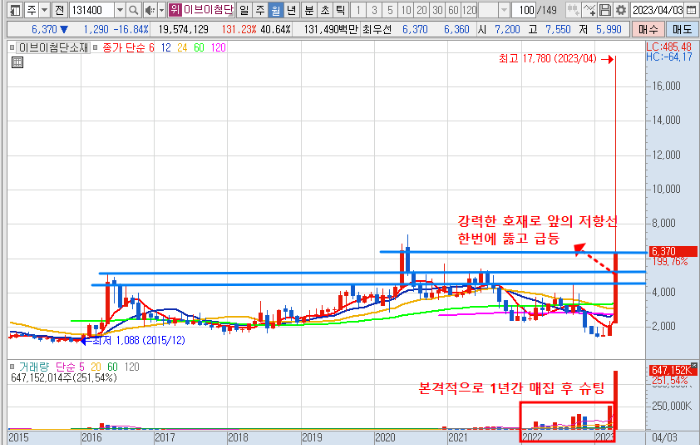Click the open price 7,200
This screenshot has width=700, height=445.
click(507, 29)
